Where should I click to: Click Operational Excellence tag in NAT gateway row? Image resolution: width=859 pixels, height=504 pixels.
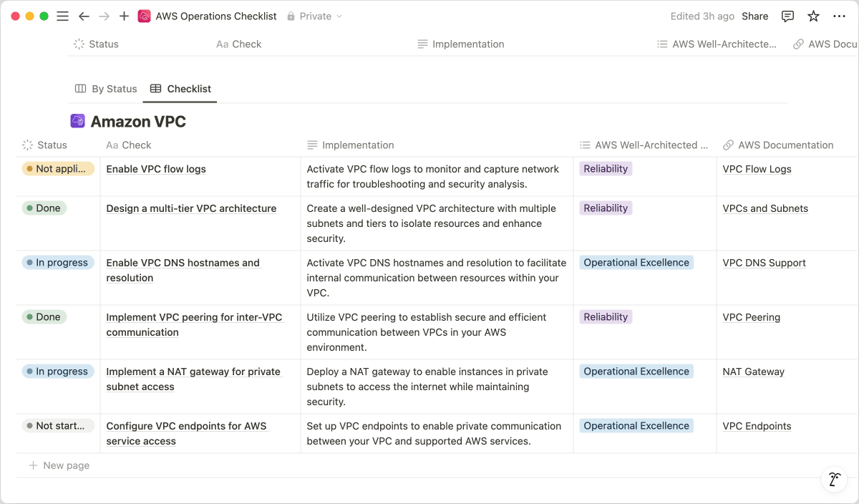636,372
